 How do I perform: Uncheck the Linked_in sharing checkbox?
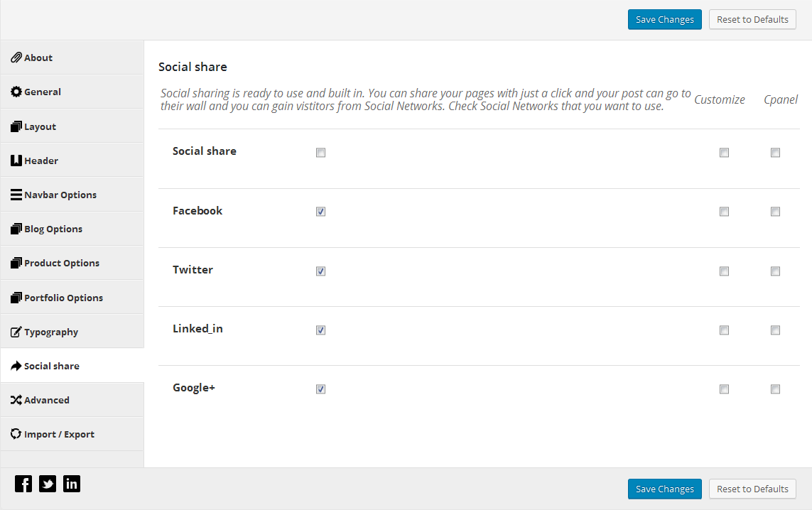[320, 330]
